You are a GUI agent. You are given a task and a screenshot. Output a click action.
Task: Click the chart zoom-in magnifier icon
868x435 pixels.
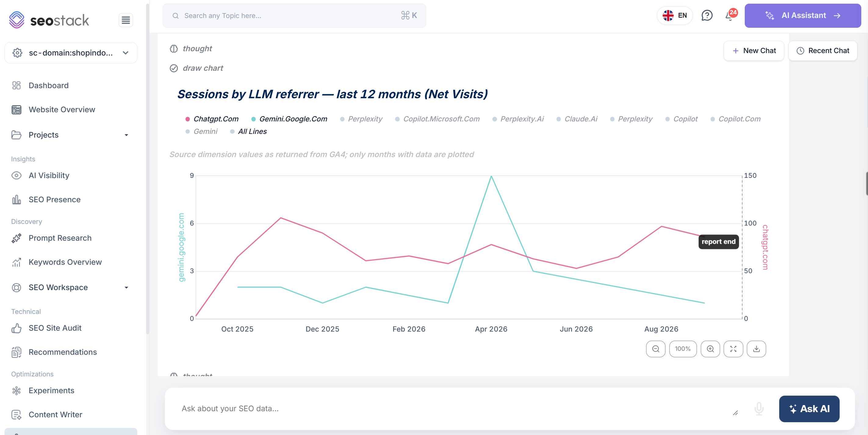coord(710,349)
